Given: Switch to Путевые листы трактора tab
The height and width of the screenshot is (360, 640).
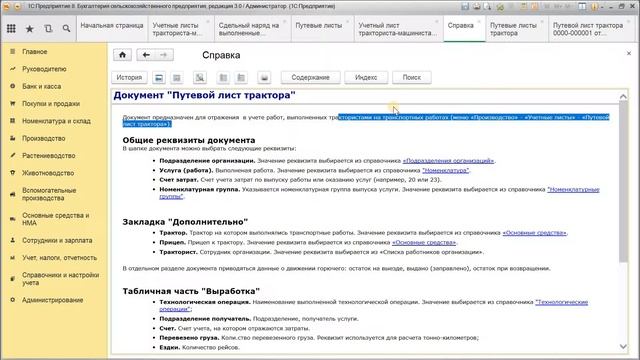Looking at the screenshot, I should [516, 29].
